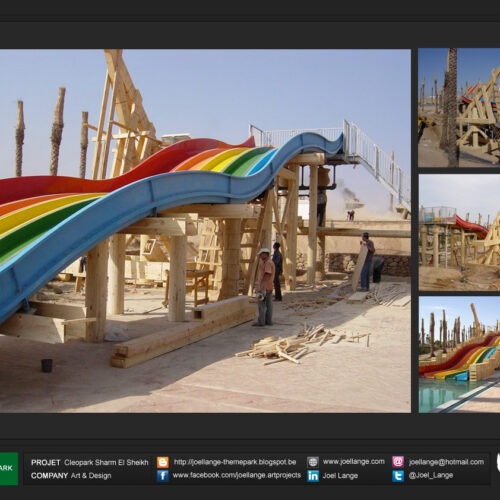Image resolution: width=500 pixels, height=500 pixels.
Task: Click the 'COMPANY' label
Action: 49,476
